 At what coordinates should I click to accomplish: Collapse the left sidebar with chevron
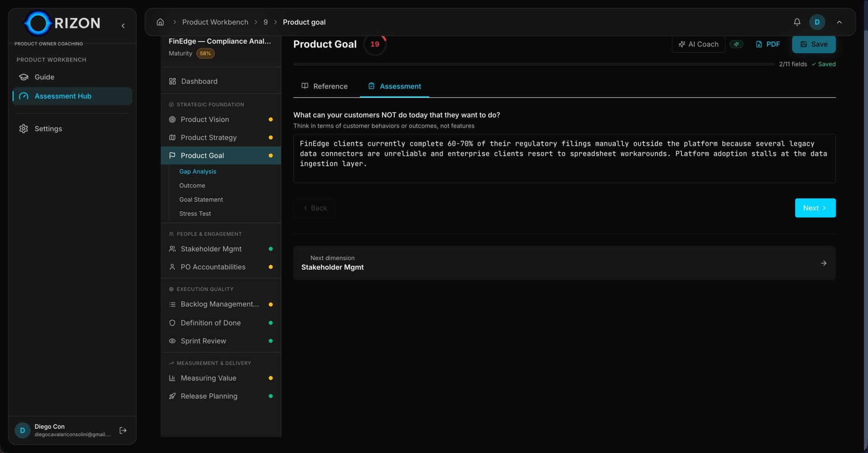(123, 26)
